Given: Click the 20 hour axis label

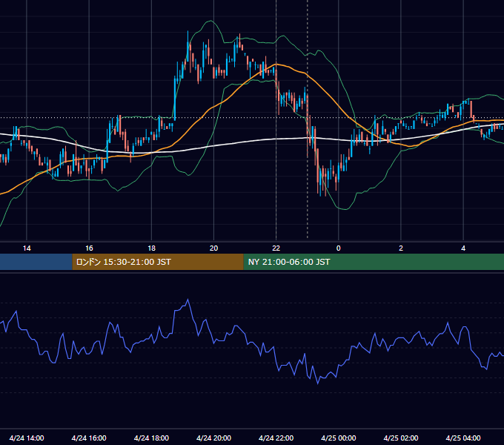Looking at the screenshot, I should 213,248.
